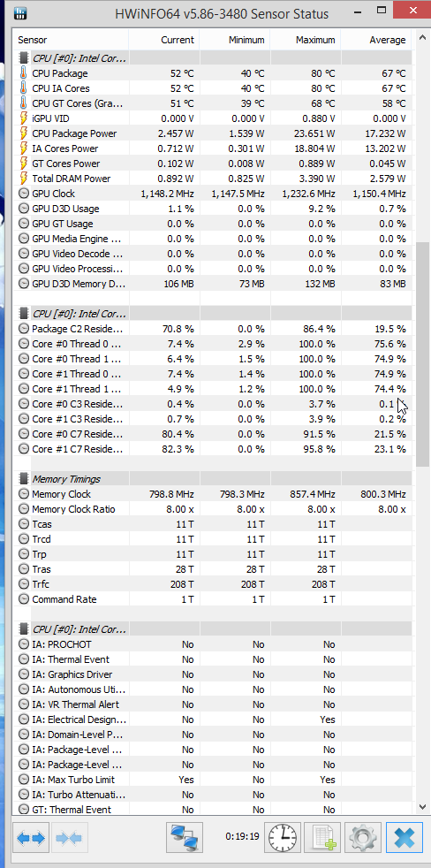Select the Memory Timings group header
The image size is (431, 868).
point(212,479)
